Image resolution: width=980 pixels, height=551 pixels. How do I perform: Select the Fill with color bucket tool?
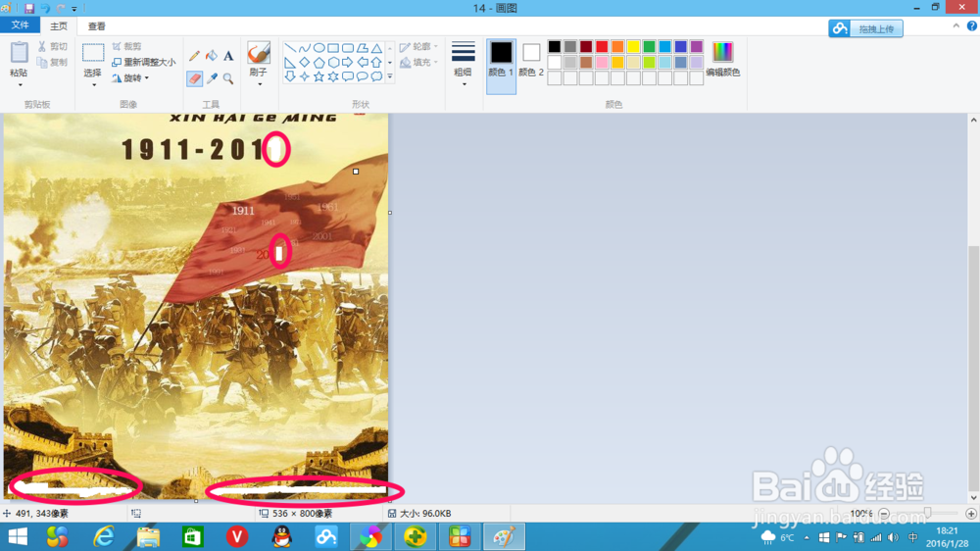pyautogui.click(x=212, y=56)
